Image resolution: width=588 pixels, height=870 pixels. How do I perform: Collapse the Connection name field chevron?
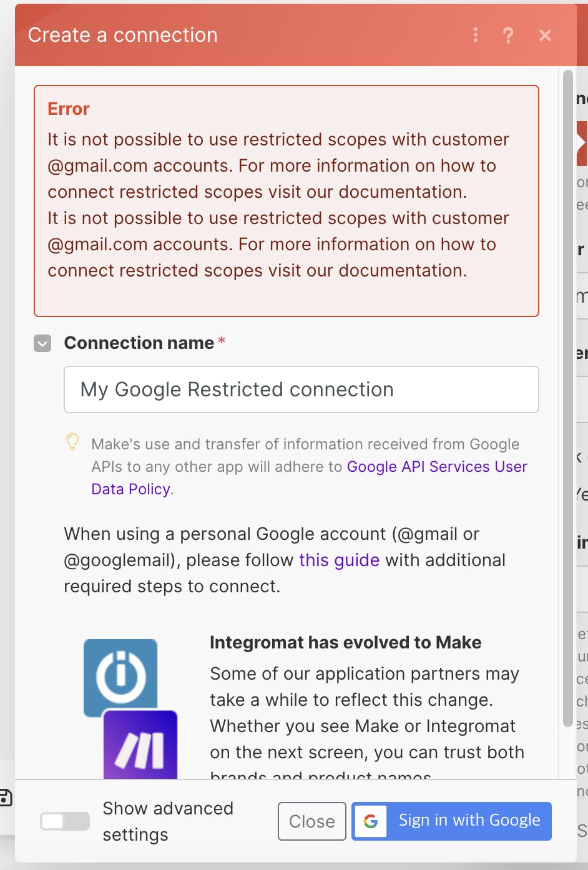coord(42,343)
